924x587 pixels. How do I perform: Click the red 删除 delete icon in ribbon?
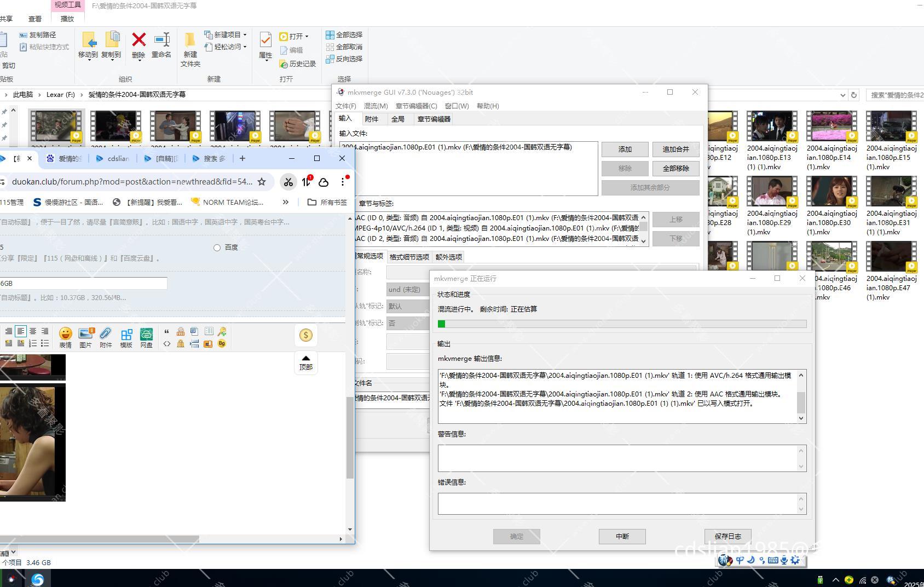(138, 41)
